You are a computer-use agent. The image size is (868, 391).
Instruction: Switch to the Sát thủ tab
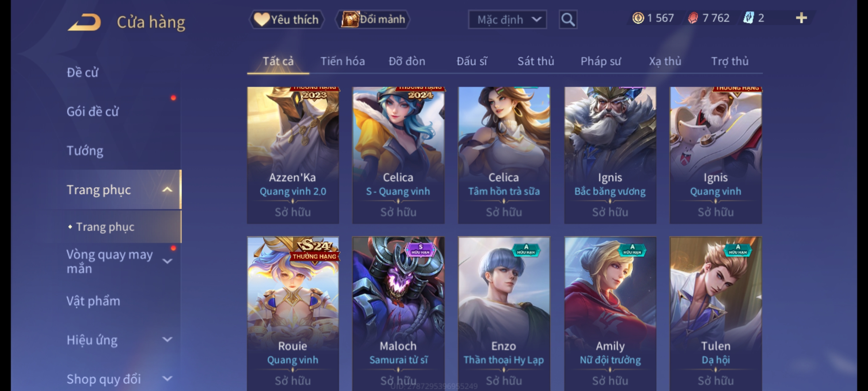(x=536, y=61)
